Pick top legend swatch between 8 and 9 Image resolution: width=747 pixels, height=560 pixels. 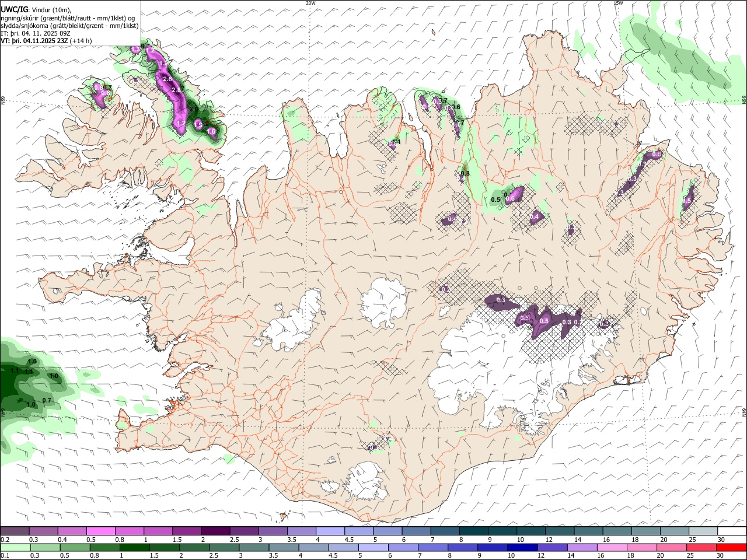point(474,531)
